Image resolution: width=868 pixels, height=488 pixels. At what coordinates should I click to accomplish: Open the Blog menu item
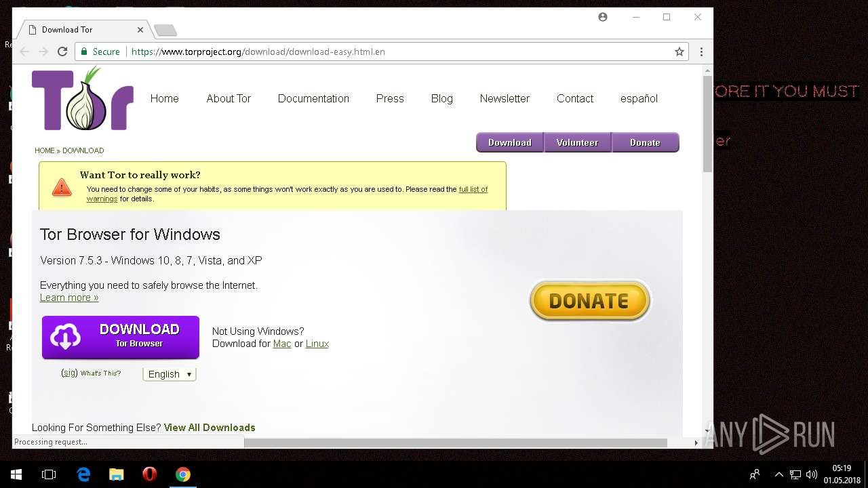click(x=441, y=98)
